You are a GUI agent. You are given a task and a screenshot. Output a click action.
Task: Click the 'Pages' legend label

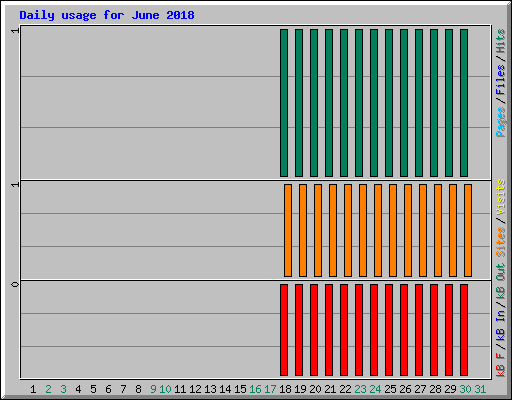click(x=500, y=122)
